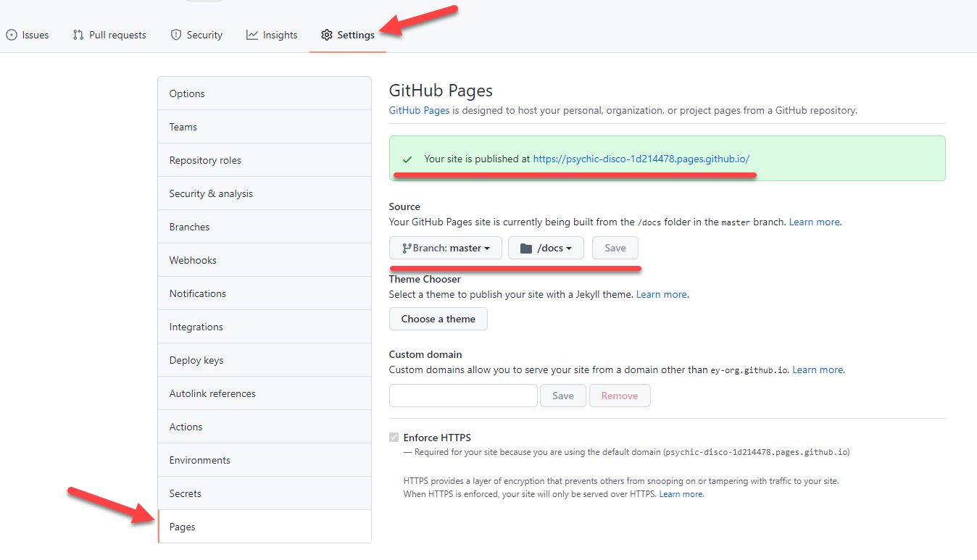Viewport: 977px width, 560px height.
Task: Enable the Enforce HTTPS checkbox
Action: click(394, 437)
